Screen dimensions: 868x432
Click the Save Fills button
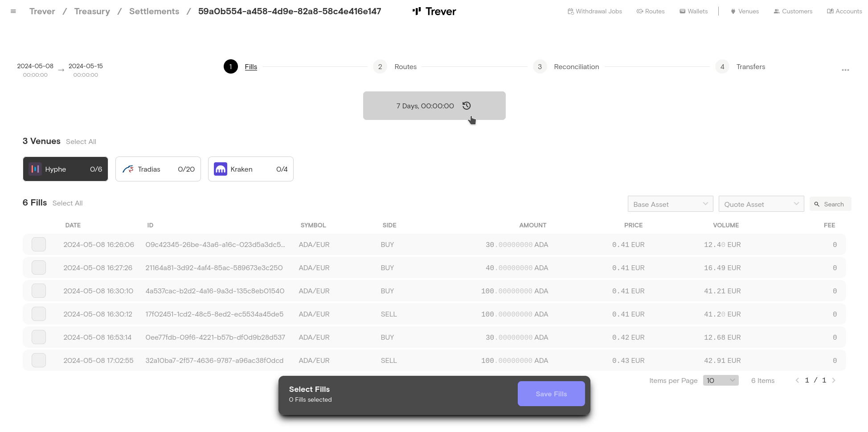[x=551, y=394]
